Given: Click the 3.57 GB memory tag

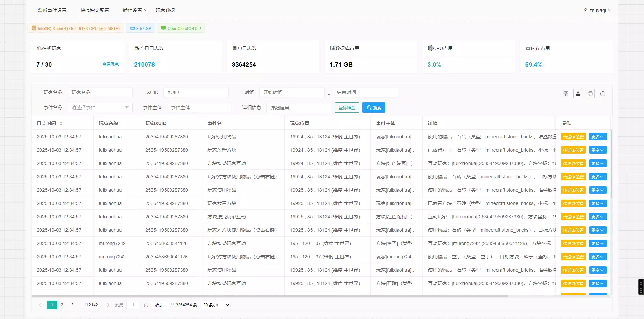Looking at the screenshot, I should (x=141, y=28).
